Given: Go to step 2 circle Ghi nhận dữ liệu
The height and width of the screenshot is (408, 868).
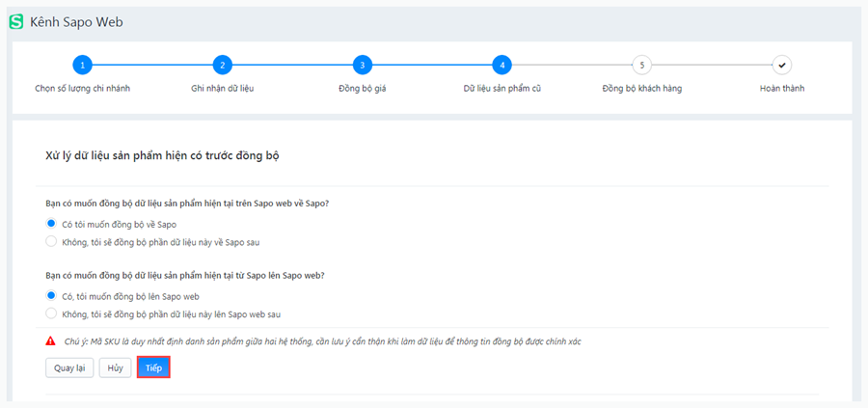Looking at the screenshot, I should tap(223, 66).
